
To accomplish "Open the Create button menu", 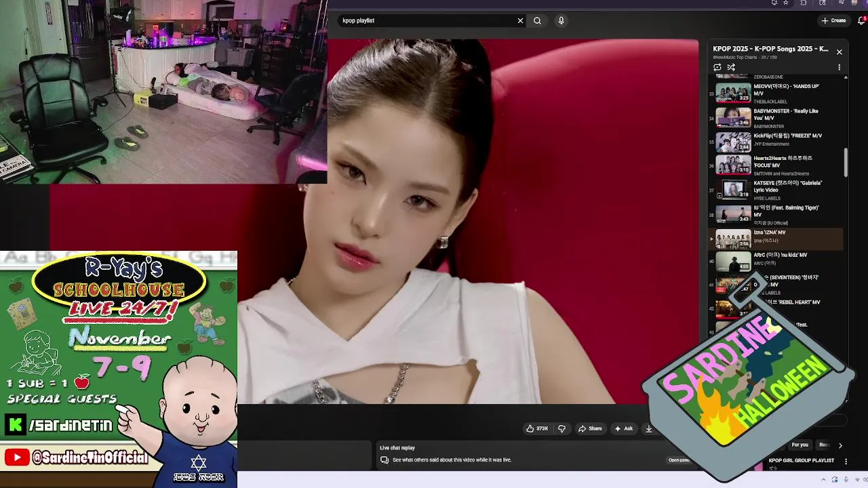I will [x=833, y=20].
